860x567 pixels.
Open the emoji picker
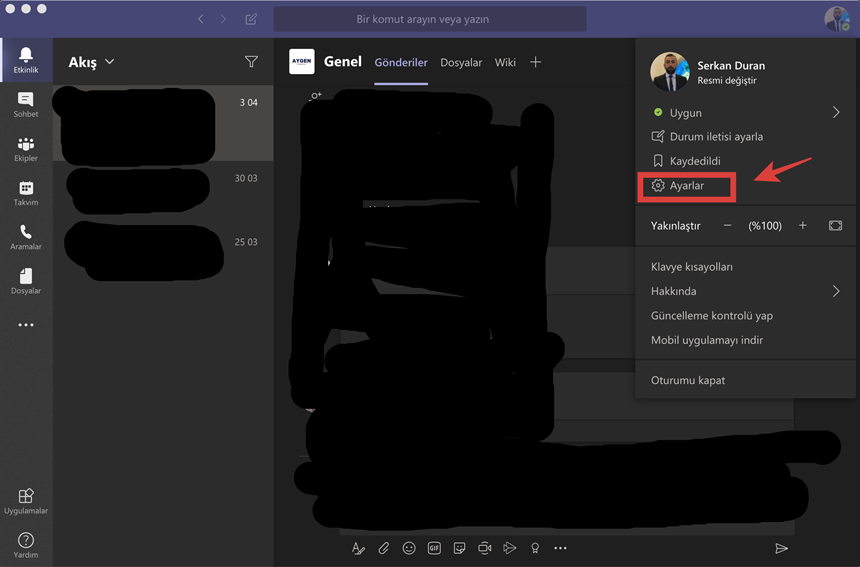coord(409,548)
